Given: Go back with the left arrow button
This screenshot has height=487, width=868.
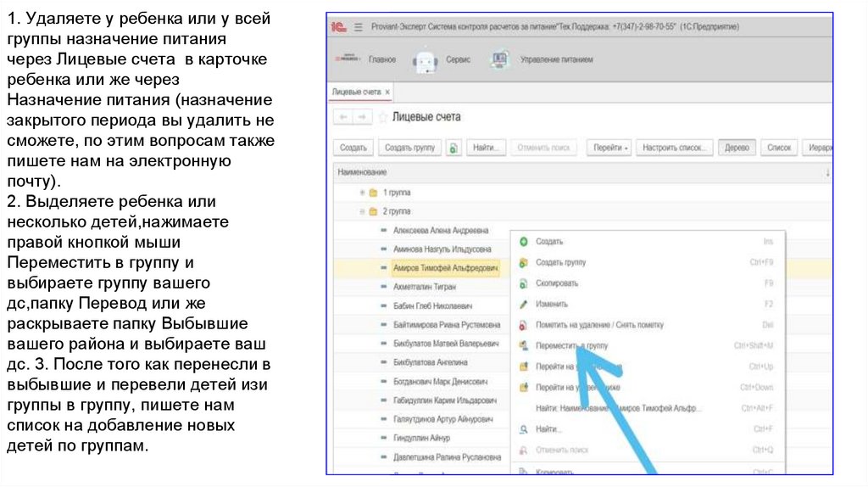Looking at the screenshot, I should 343,117.
